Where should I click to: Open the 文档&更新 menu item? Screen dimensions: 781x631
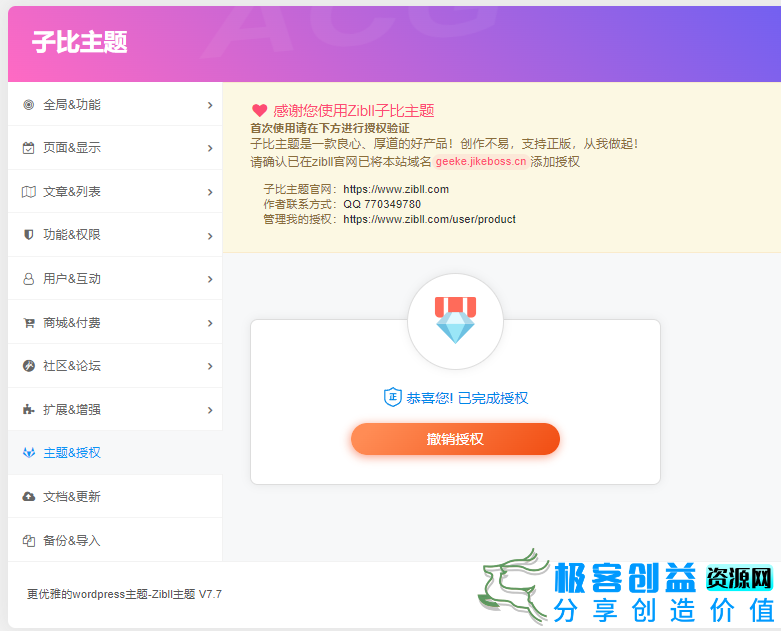(x=115, y=497)
